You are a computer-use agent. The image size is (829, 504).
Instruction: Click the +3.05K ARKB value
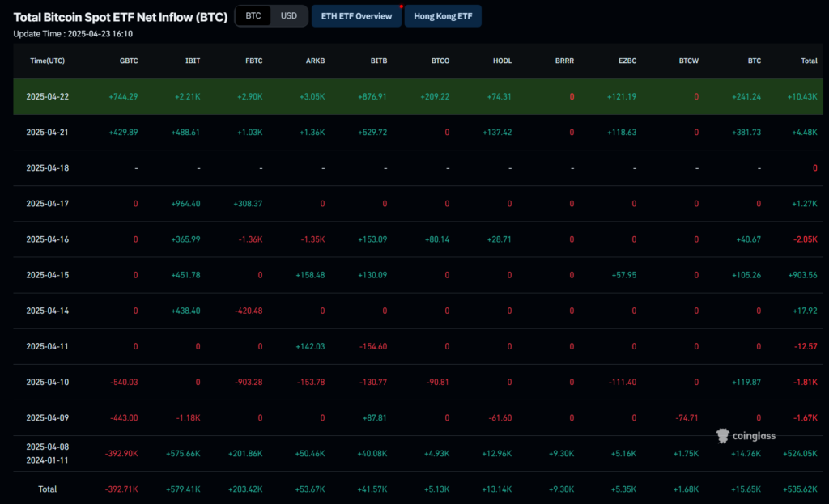tap(312, 97)
